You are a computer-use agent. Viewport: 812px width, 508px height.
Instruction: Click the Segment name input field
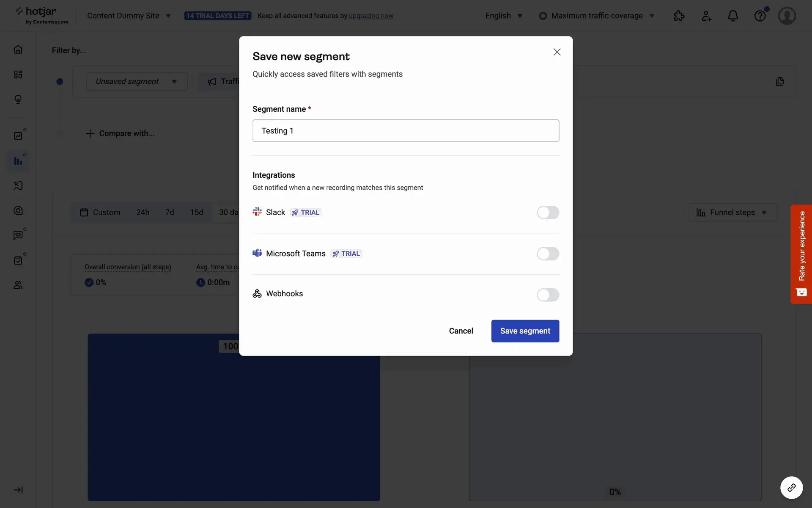coord(406,131)
